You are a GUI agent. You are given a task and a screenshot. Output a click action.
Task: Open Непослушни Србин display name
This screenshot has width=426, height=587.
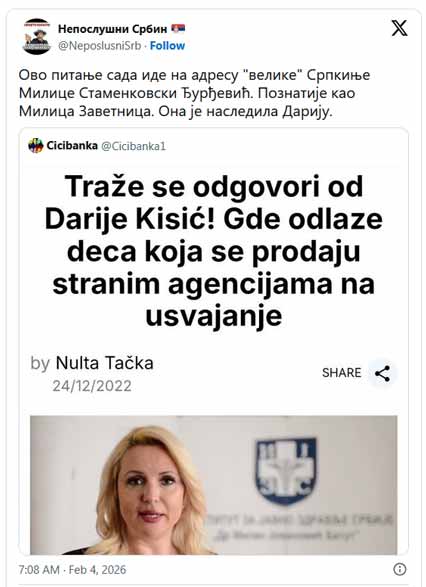113,29
